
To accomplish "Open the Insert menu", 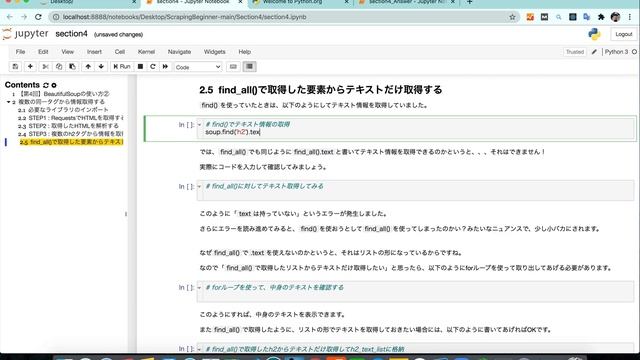I will 94,52.
